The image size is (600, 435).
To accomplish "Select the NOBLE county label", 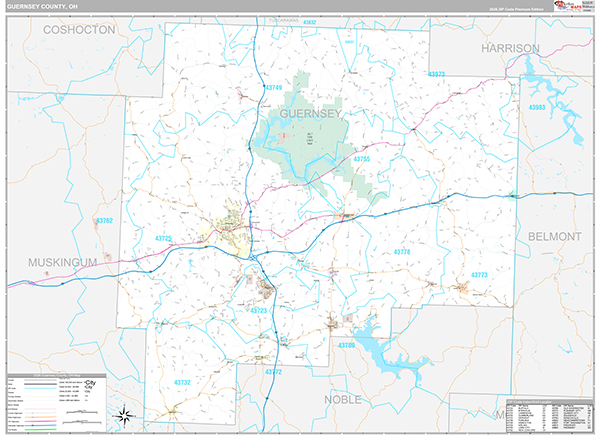I will click(342, 400).
